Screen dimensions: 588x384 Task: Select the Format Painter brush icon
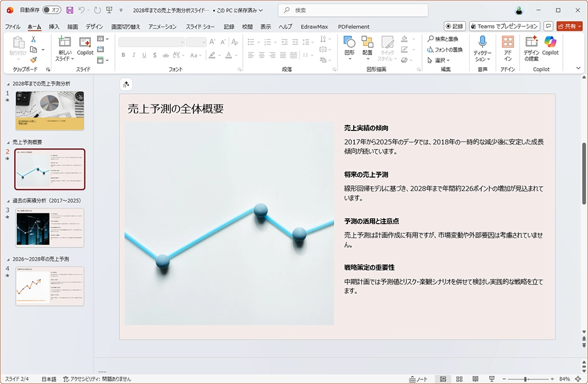33,59
